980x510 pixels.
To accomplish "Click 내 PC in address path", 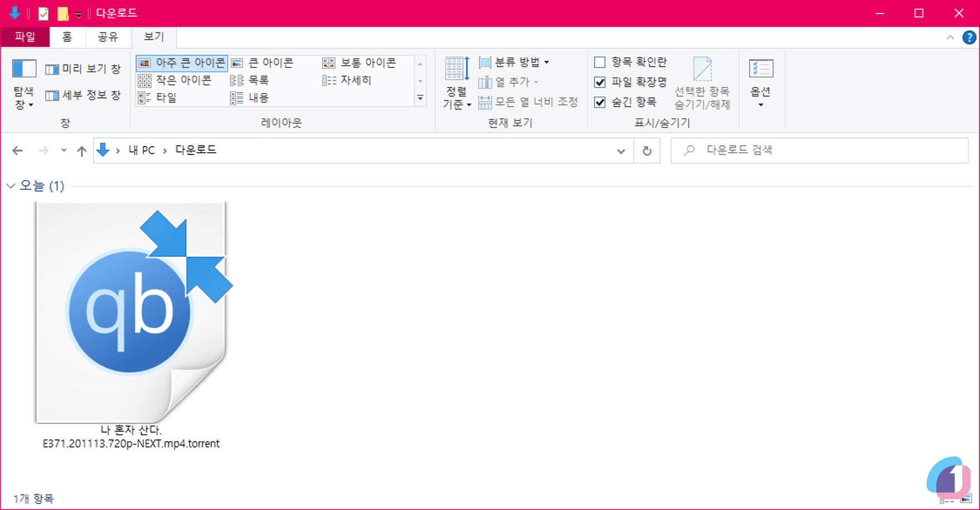I will [x=142, y=150].
